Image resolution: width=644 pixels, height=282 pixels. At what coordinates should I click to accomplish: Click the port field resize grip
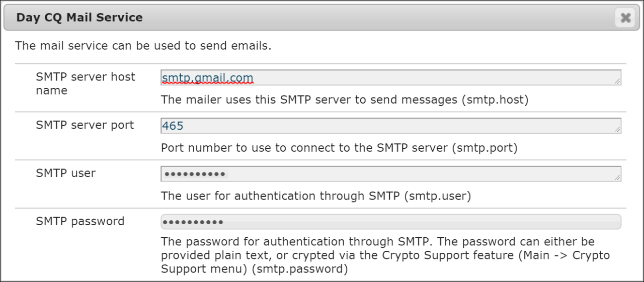tap(617, 130)
